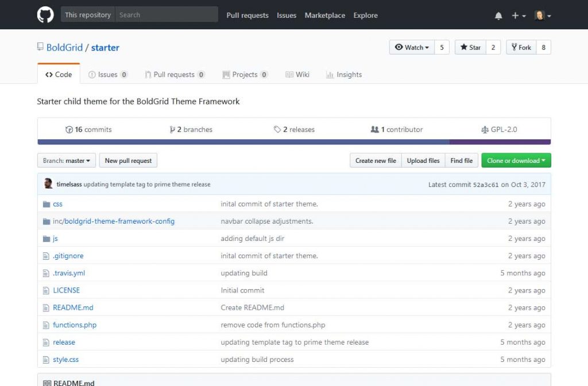Open the style.css file
Screen dimensions: 588x386
tap(65, 360)
